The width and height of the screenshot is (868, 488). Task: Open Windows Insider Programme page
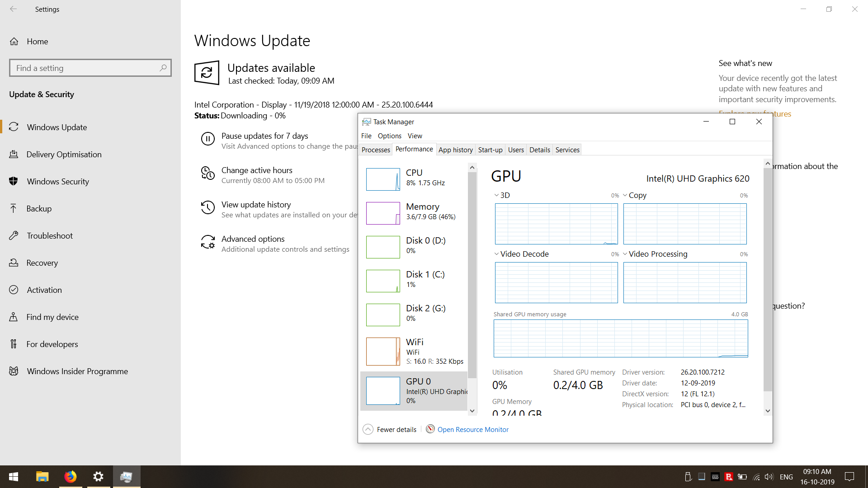pyautogui.click(x=90, y=371)
